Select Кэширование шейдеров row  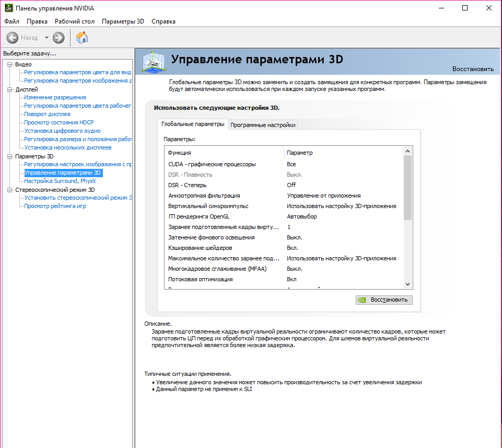(x=283, y=248)
